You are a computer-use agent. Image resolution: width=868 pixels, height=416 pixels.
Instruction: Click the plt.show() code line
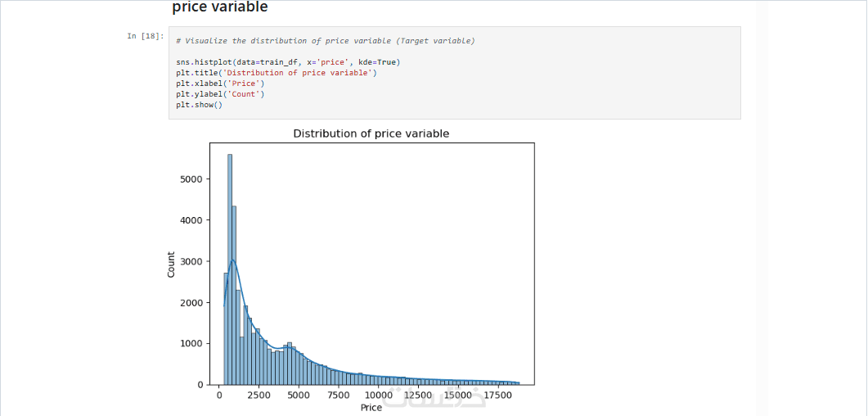199,105
